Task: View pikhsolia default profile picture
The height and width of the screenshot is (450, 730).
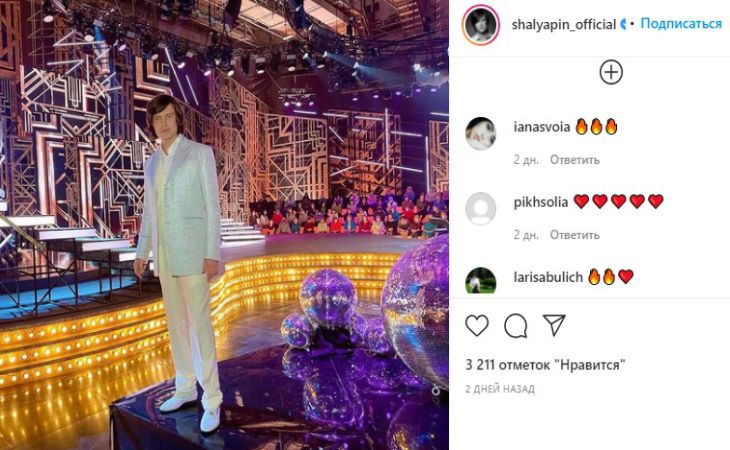Action: coord(480,208)
